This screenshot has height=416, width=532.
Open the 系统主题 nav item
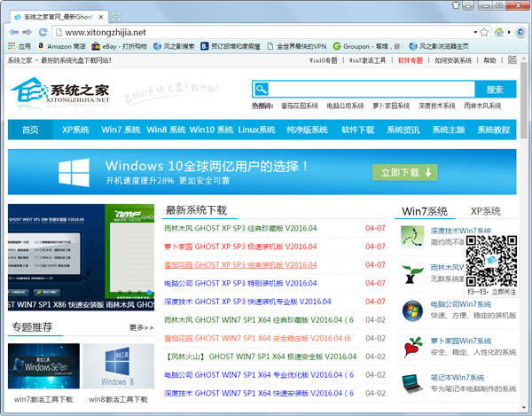tap(448, 130)
